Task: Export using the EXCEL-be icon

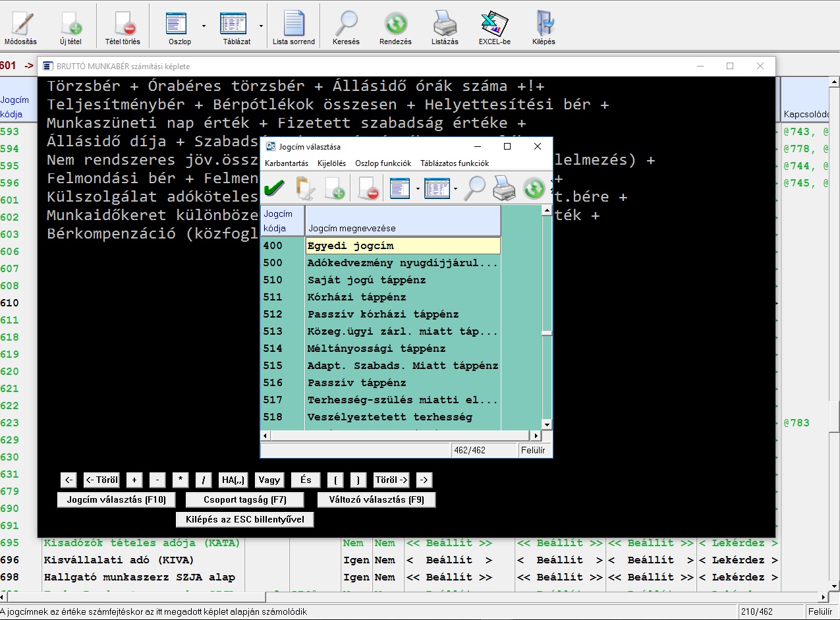Action: click(x=494, y=24)
